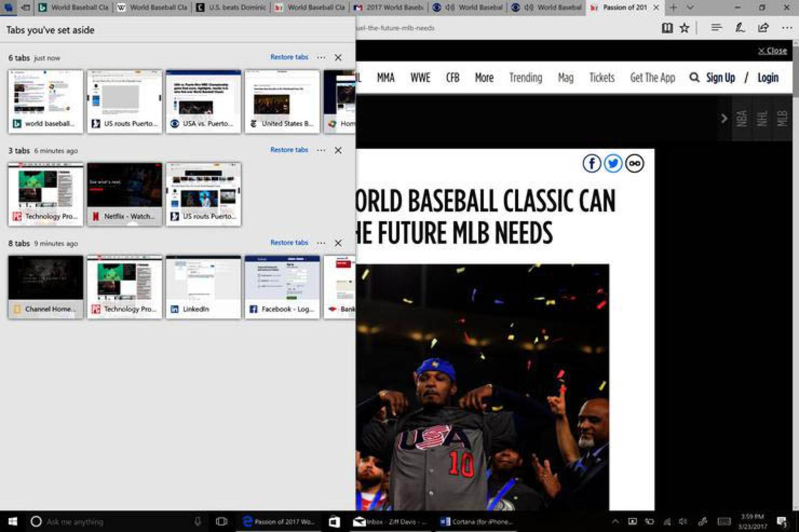
Task: Expand the tab preview chevron
Action: pyautogui.click(x=690, y=7)
